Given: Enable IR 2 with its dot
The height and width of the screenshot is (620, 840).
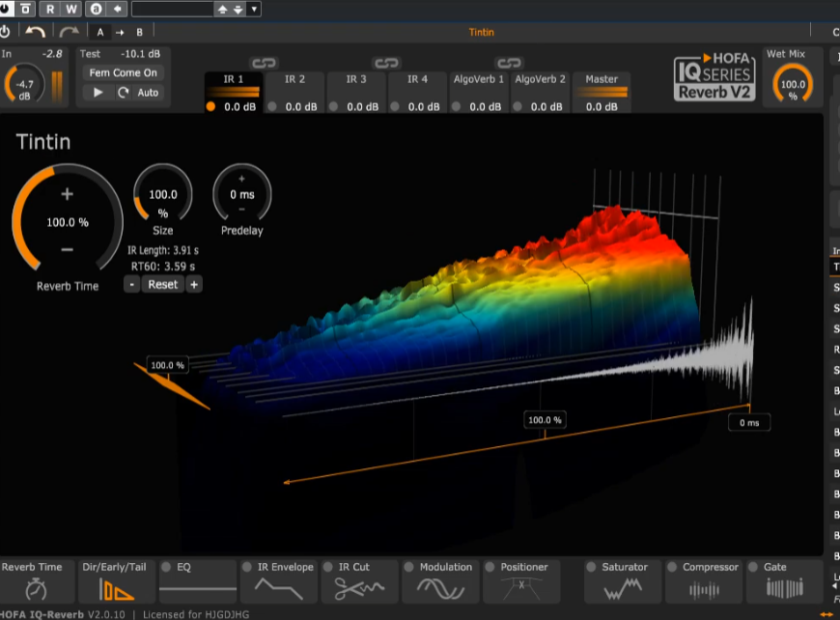Looking at the screenshot, I should pyautogui.click(x=272, y=106).
